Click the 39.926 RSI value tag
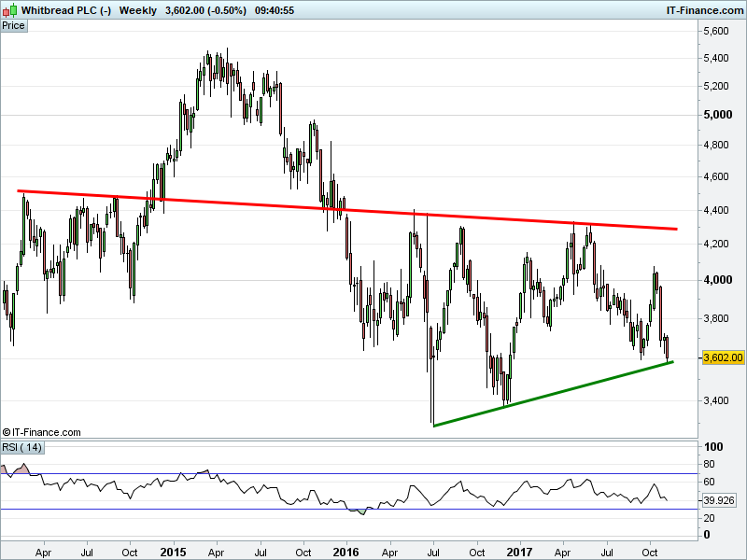The height and width of the screenshot is (560, 747). pyautogui.click(x=718, y=500)
